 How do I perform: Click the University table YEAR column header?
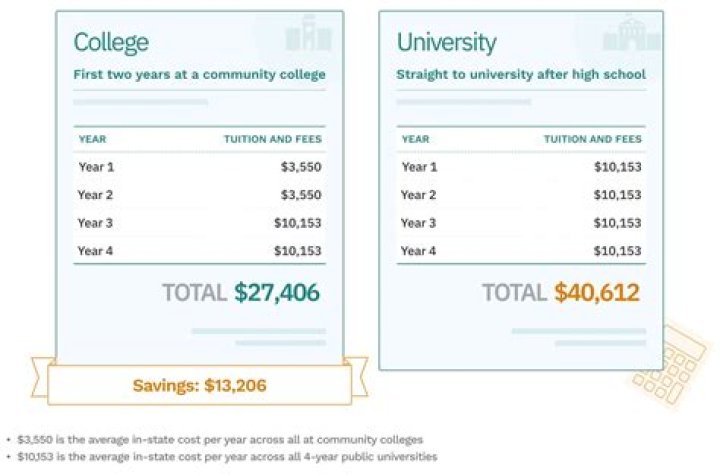click(415, 139)
